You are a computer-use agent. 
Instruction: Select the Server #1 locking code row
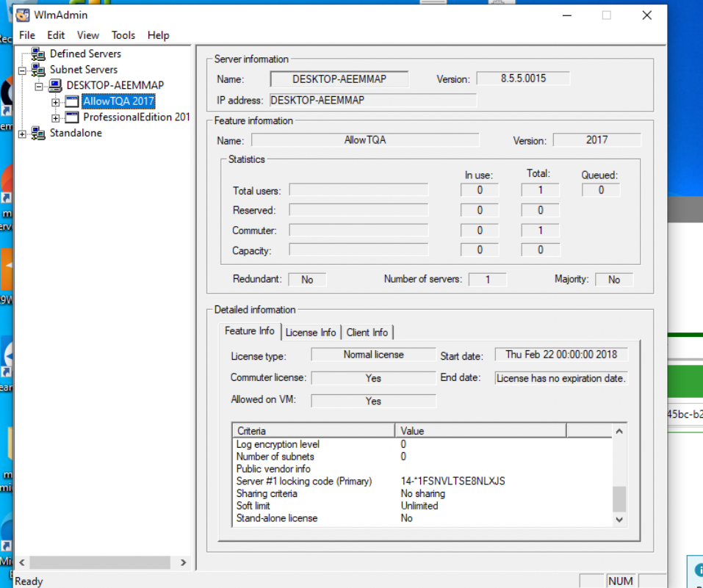click(422, 482)
